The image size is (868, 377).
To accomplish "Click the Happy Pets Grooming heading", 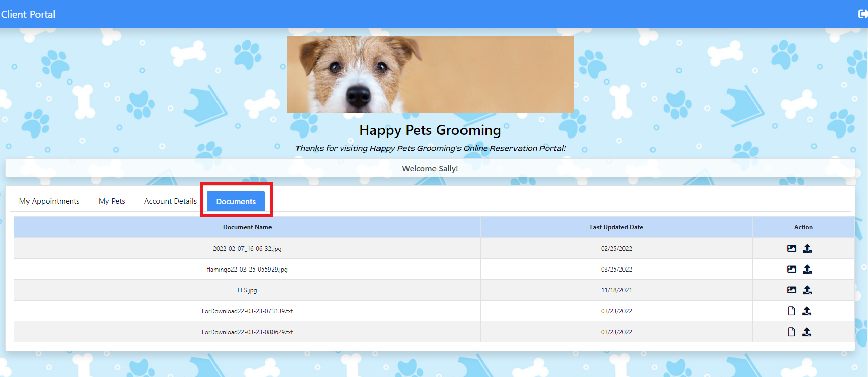I will click(430, 130).
